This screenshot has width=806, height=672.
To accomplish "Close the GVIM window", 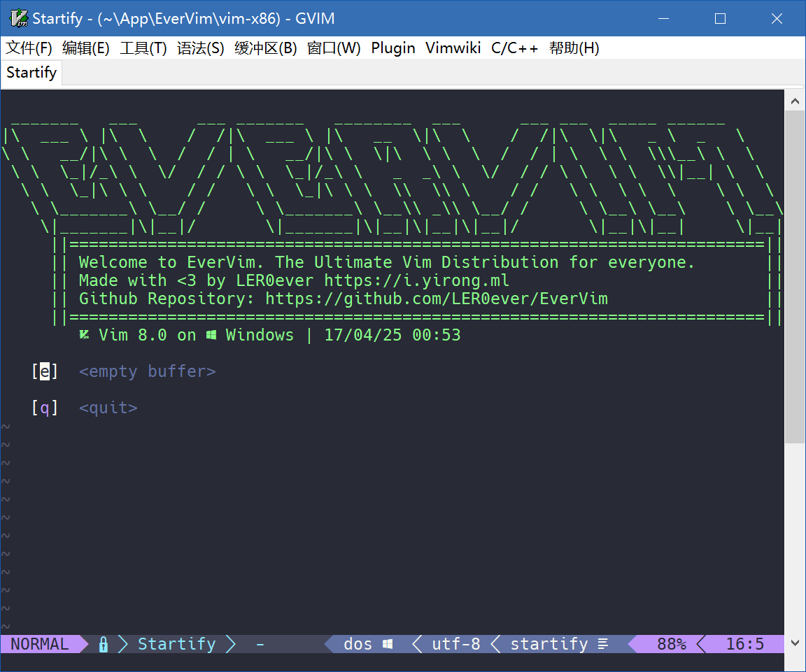I will coord(777,18).
